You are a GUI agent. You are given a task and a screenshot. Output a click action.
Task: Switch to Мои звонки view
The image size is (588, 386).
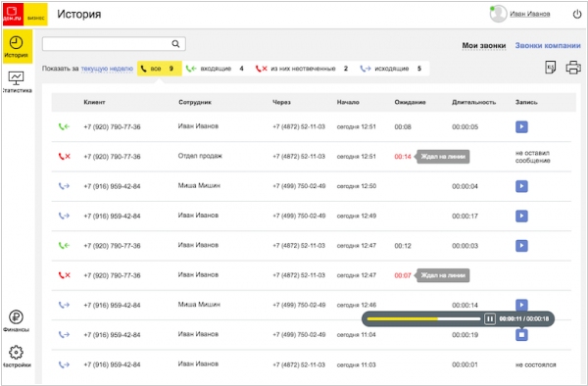[484, 45]
